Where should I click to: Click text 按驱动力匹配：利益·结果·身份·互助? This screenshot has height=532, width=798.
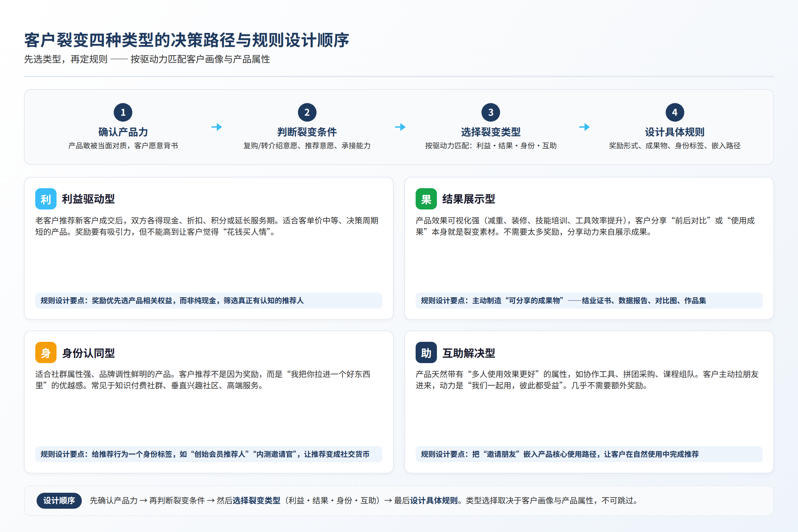(491, 146)
